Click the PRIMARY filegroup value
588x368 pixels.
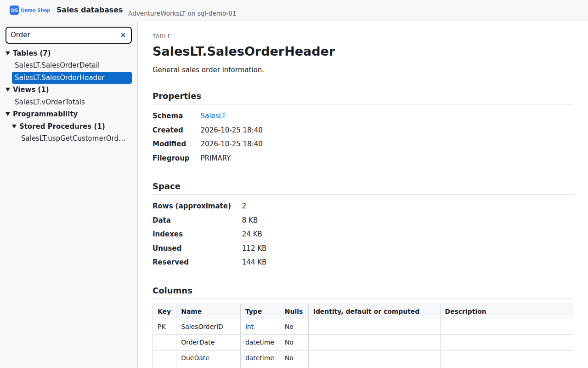coord(215,158)
